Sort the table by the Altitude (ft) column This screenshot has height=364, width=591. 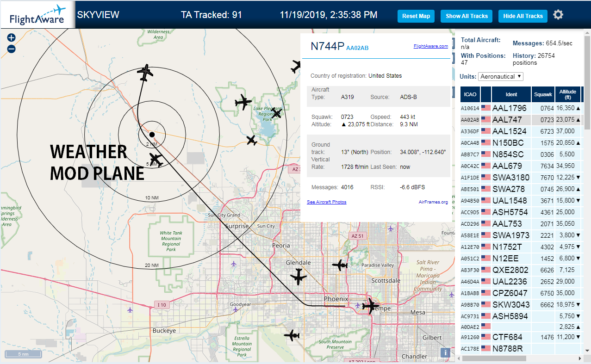567,94
